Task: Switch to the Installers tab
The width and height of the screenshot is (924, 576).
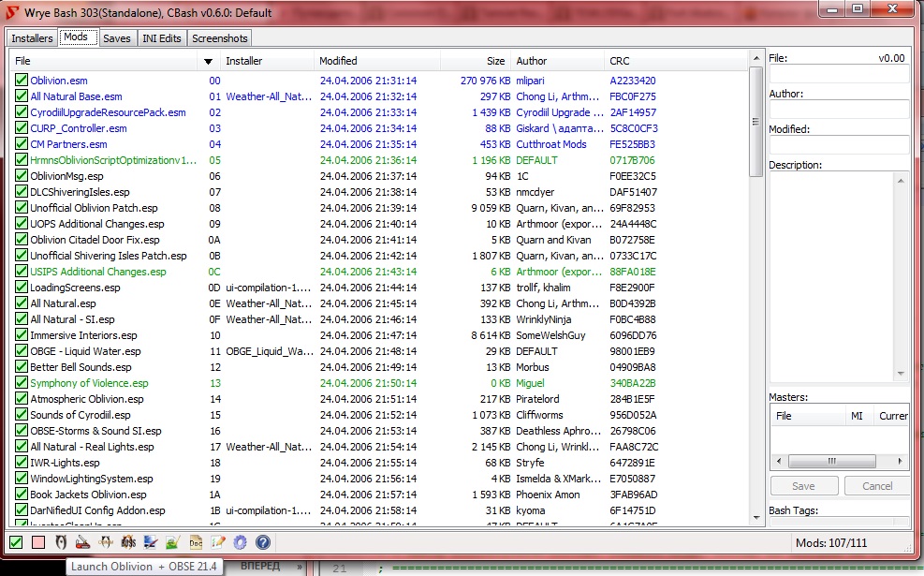Action: point(32,38)
